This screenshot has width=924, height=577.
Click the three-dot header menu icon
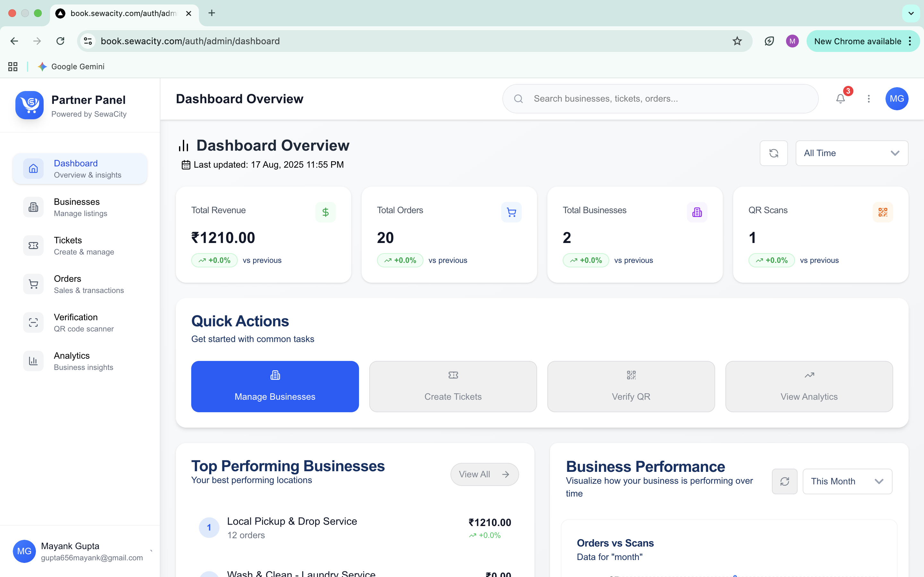868,99
